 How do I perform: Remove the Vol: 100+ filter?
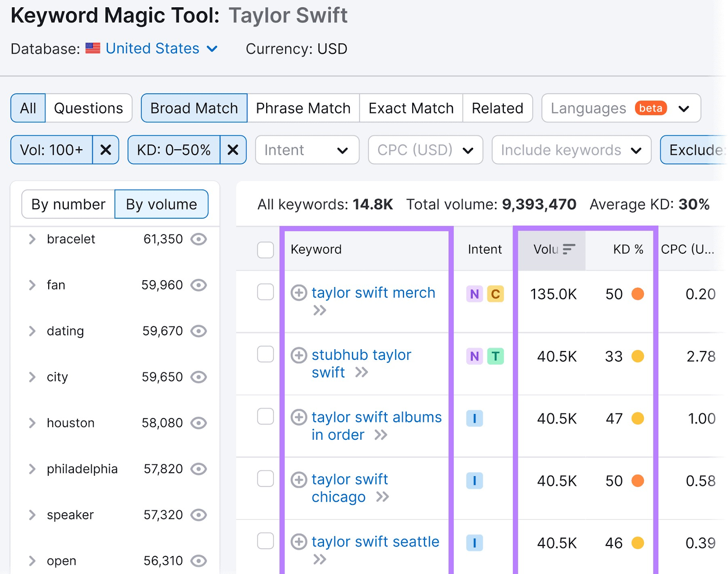[106, 150]
